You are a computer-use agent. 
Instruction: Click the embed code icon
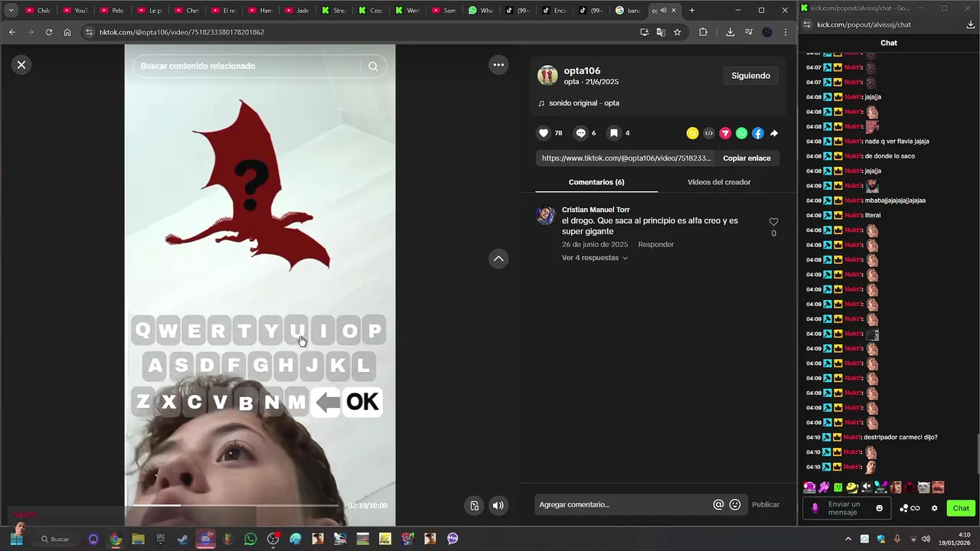pyautogui.click(x=709, y=133)
